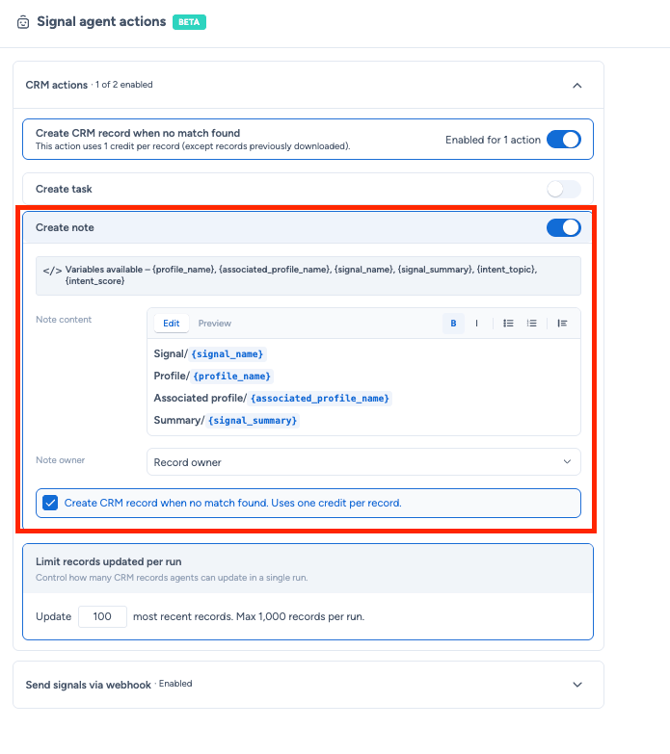Click the Update records number field
This screenshot has height=754, width=670.
click(x=102, y=616)
